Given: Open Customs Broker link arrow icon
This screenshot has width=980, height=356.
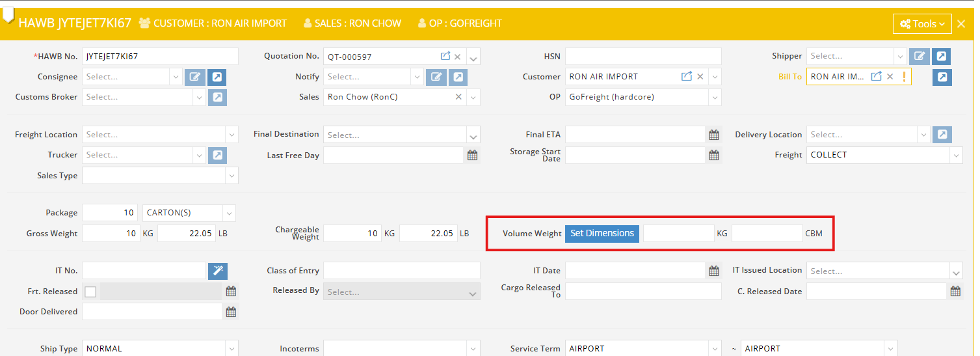Looking at the screenshot, I should tap(217, 97).
